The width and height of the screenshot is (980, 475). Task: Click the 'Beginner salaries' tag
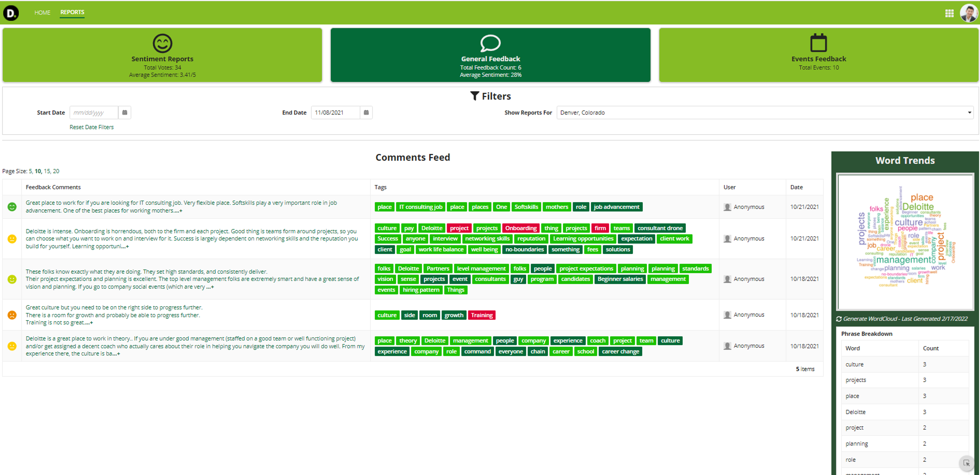[x=620, y=279]
